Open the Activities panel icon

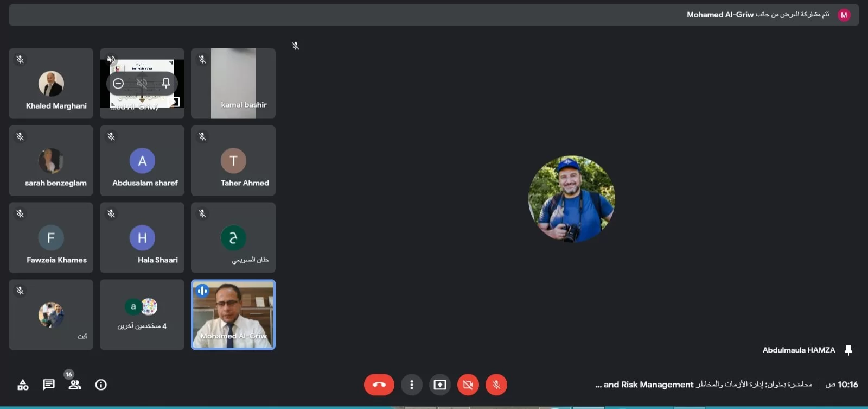pyautogui.click(x=23, y=385)
